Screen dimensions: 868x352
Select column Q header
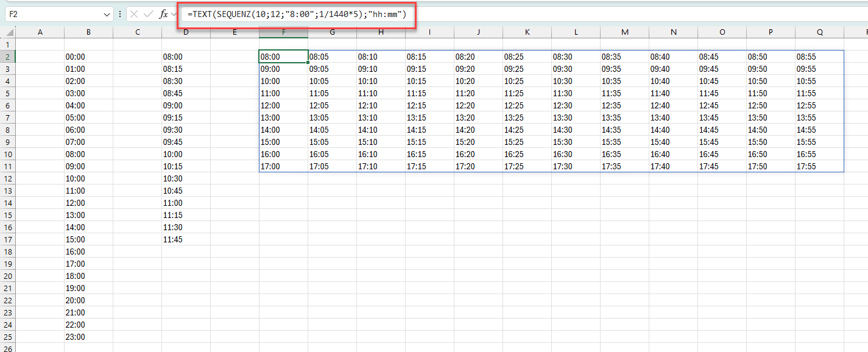pyautogui.click(x=819, y=32)
